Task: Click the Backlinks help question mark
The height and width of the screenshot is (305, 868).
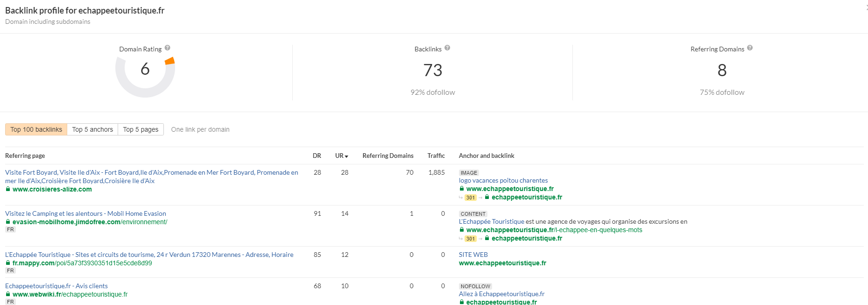Action: click(447, 48)
